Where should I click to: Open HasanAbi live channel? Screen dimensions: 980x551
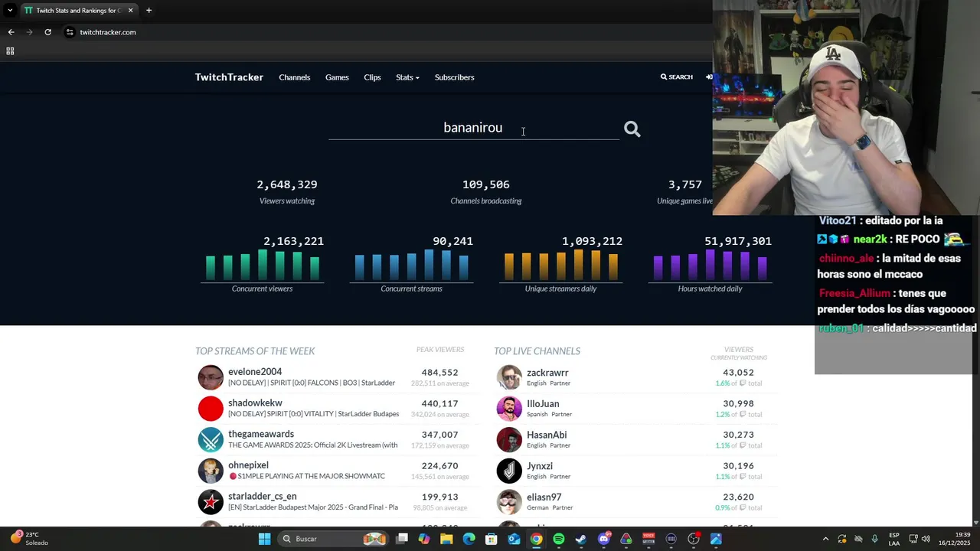[x=547, y=435]
